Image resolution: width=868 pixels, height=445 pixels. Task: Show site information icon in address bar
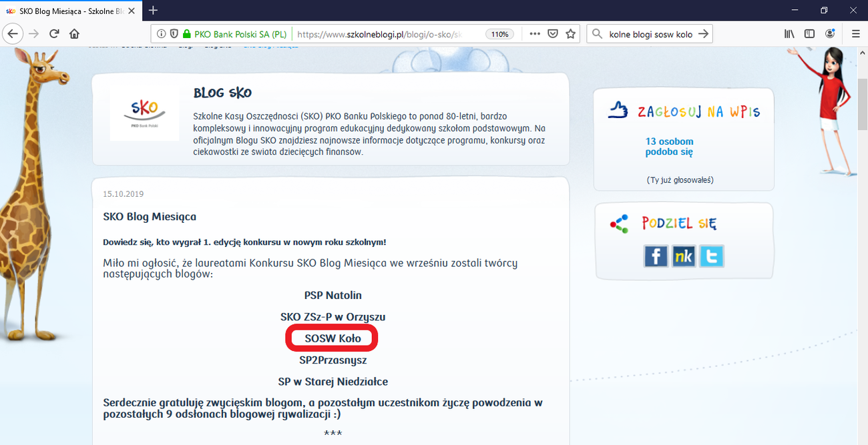(162, 34)
